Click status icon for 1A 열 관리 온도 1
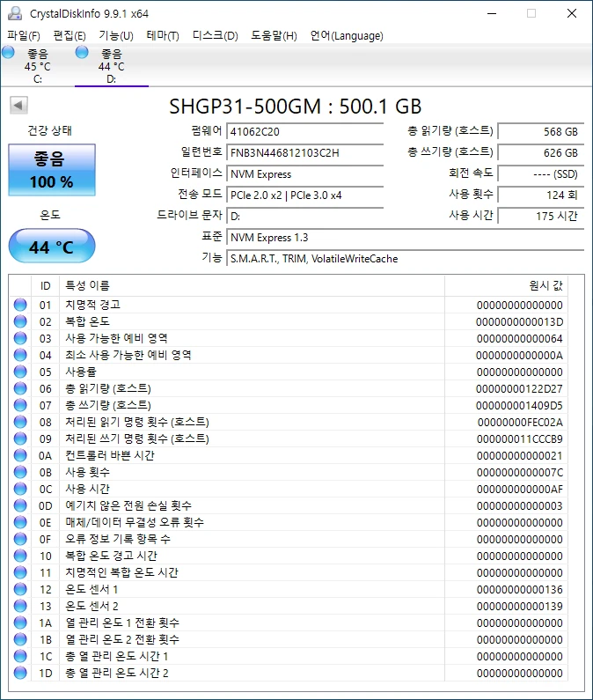This screenshot has height=700, width=593. [x=20, y=623]
